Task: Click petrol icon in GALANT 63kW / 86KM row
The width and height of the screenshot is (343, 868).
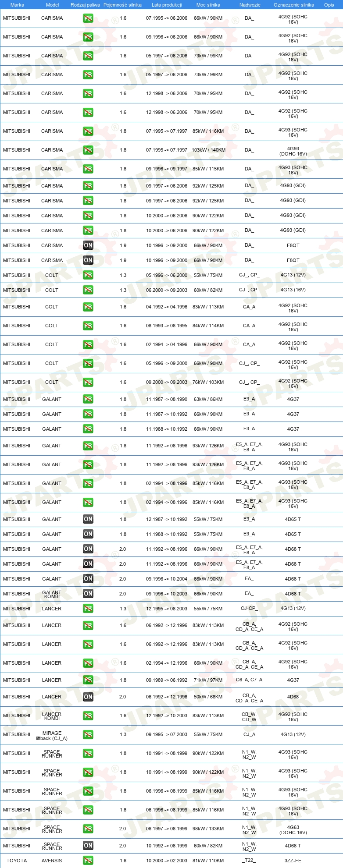Action: tap(88, 399)
